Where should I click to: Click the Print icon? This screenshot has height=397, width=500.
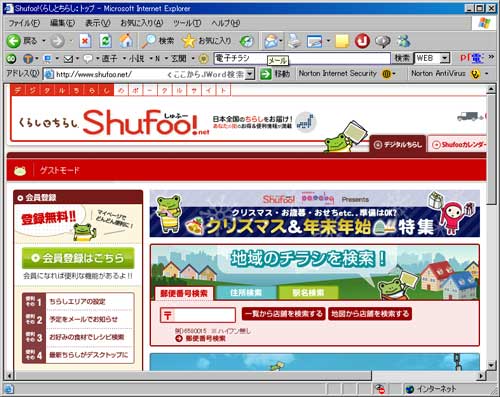pos(294,41)
